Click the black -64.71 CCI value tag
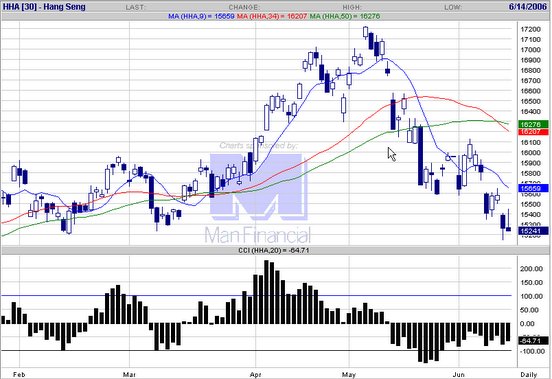This screenshot has height=379, width=552. [533, 341]
